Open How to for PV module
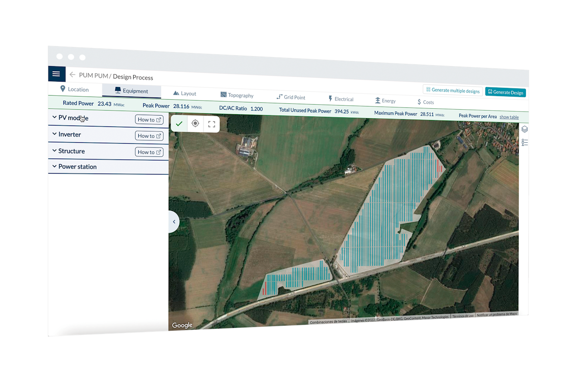The image size is (578, 392). 149,120
